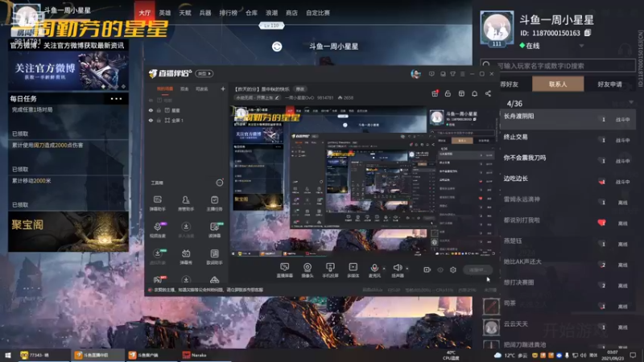Click the start streaming button

tap(477, 269)
